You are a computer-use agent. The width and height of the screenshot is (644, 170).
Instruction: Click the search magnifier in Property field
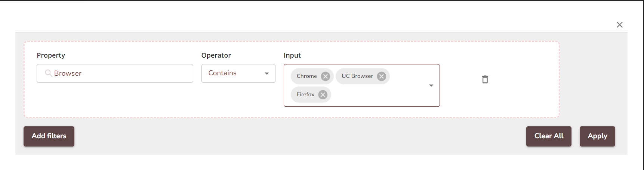(x=49, y=73)
